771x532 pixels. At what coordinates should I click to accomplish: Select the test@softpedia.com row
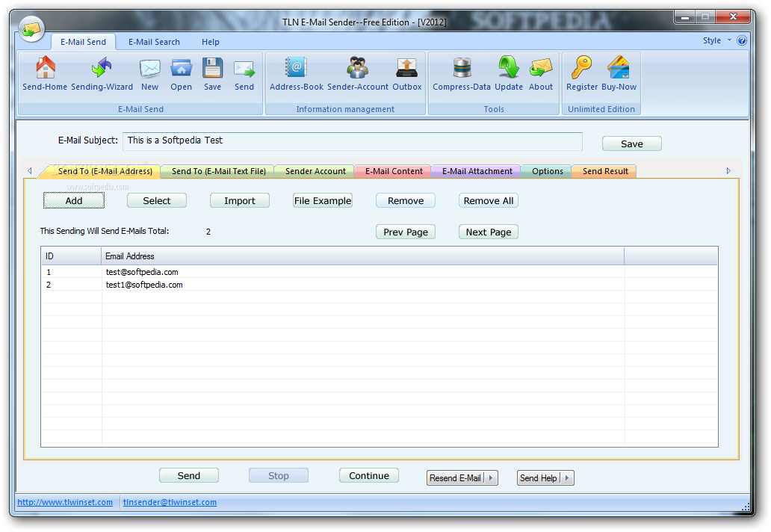(x=379, y=272)
